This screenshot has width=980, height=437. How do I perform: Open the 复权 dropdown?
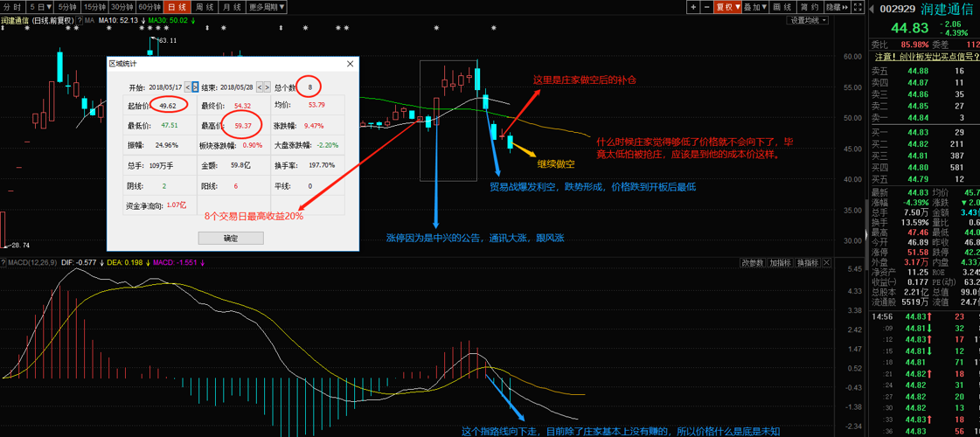728,8
